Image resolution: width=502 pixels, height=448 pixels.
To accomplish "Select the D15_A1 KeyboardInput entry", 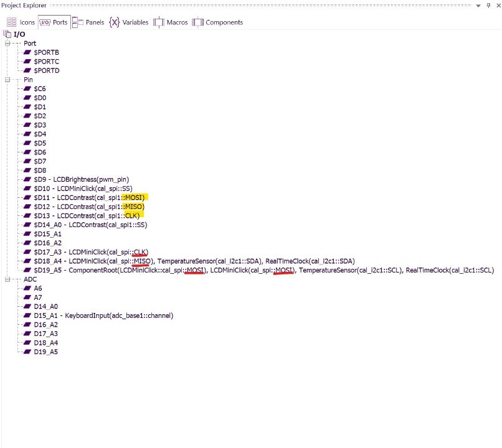I will pos(100,315).
